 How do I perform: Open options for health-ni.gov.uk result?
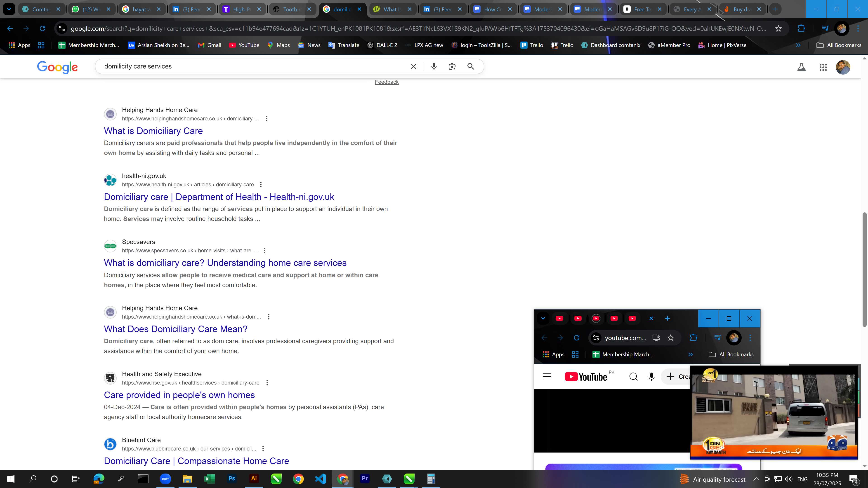pyautogui.click(x=260, y=185)
